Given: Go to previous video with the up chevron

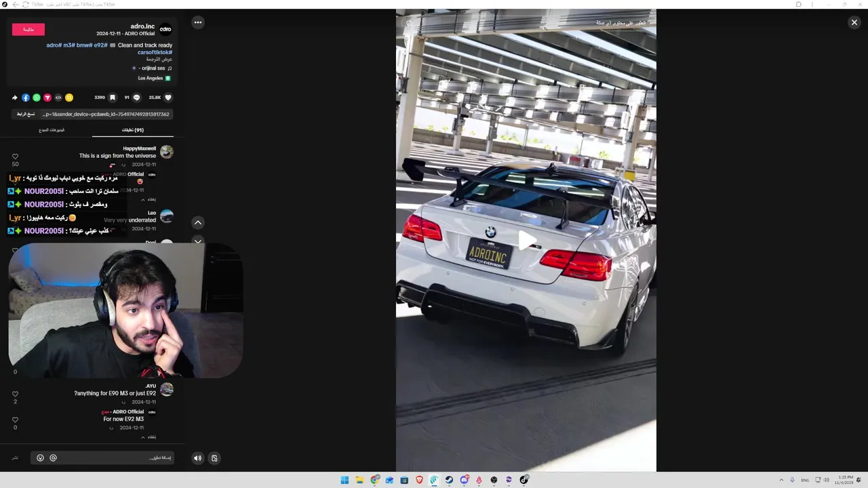Looking at the screenshot, I should coord(198,222).
